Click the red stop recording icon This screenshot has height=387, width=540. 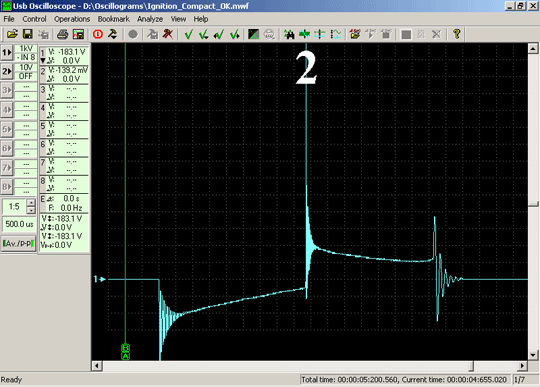tap(98, 34)
